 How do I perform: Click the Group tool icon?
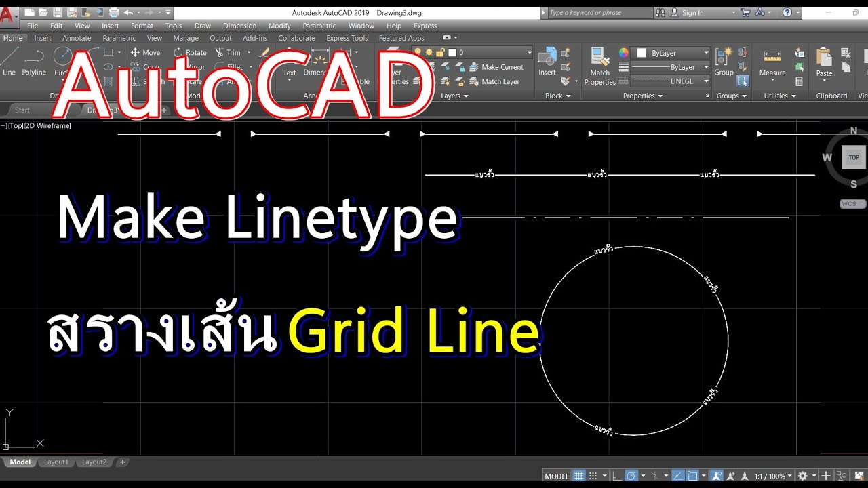coord(724,61)
